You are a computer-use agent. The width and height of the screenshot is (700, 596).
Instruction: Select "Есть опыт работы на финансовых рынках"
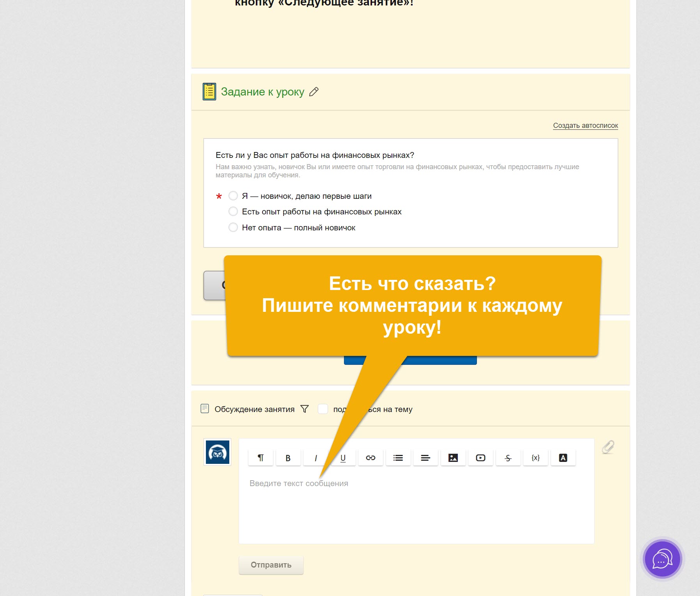(233, 212)
